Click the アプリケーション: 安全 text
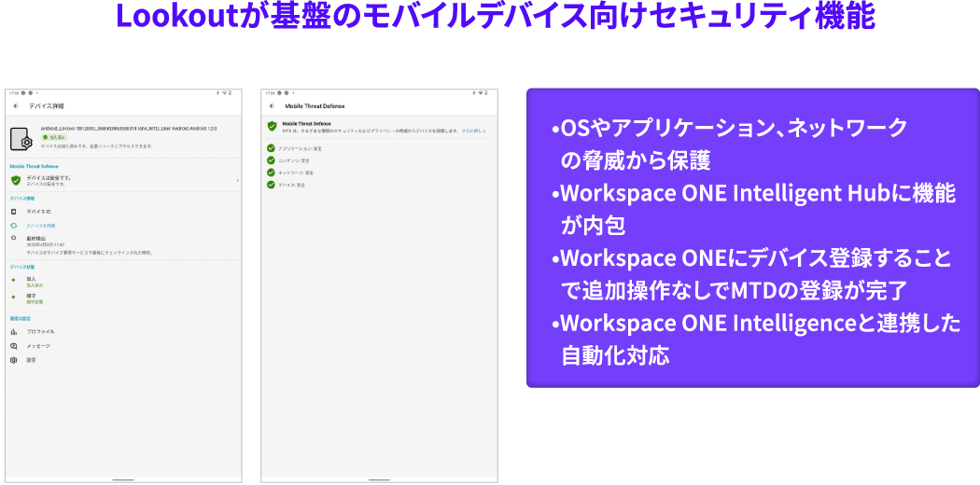Image resolution: width=980 pixels, height=485 pixels. pyautogui.click(x=300, y=148)
